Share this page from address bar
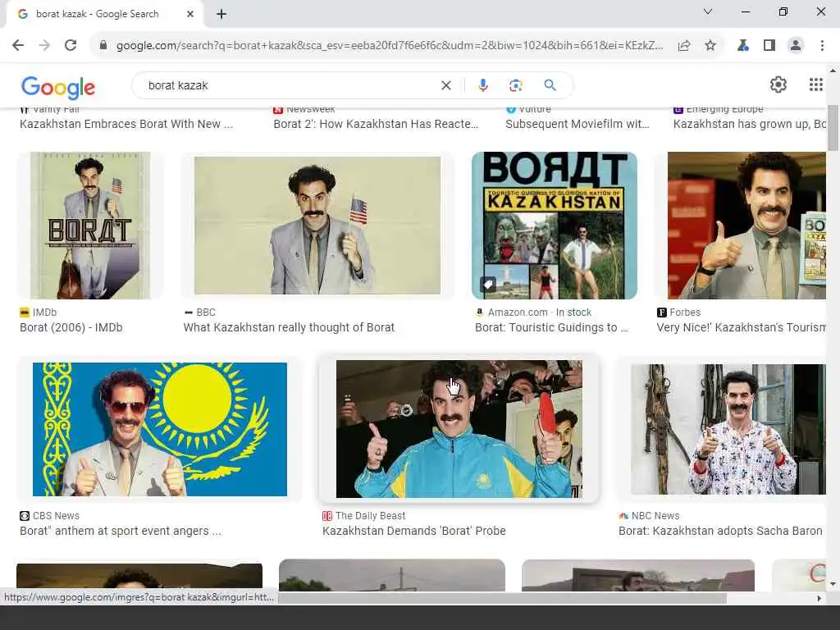 (x=684, y=46)
